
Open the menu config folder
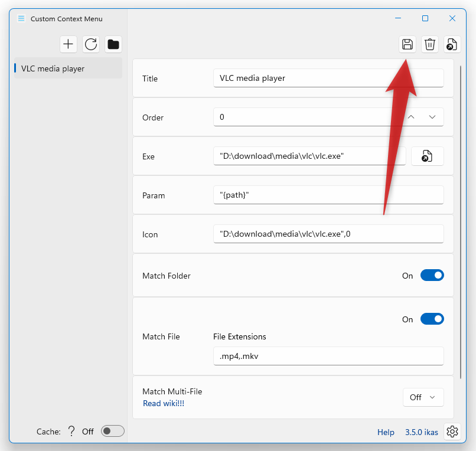click(113, 44)
